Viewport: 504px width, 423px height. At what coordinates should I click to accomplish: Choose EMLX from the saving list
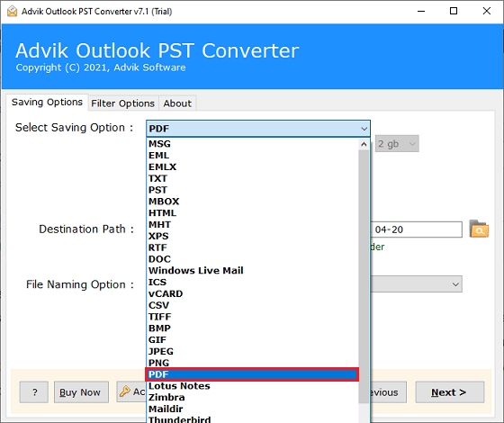click(252, 166)
